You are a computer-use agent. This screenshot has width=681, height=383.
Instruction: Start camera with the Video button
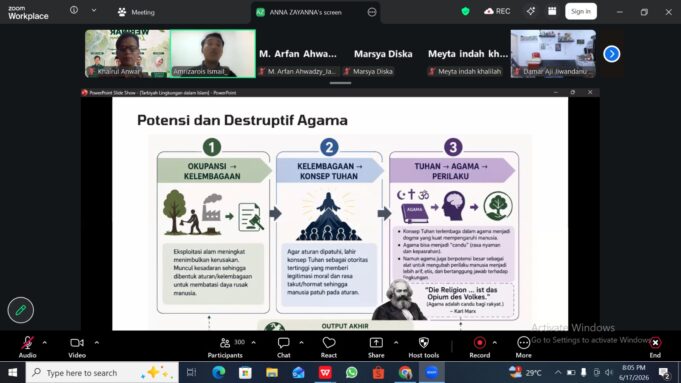(77, 347)
